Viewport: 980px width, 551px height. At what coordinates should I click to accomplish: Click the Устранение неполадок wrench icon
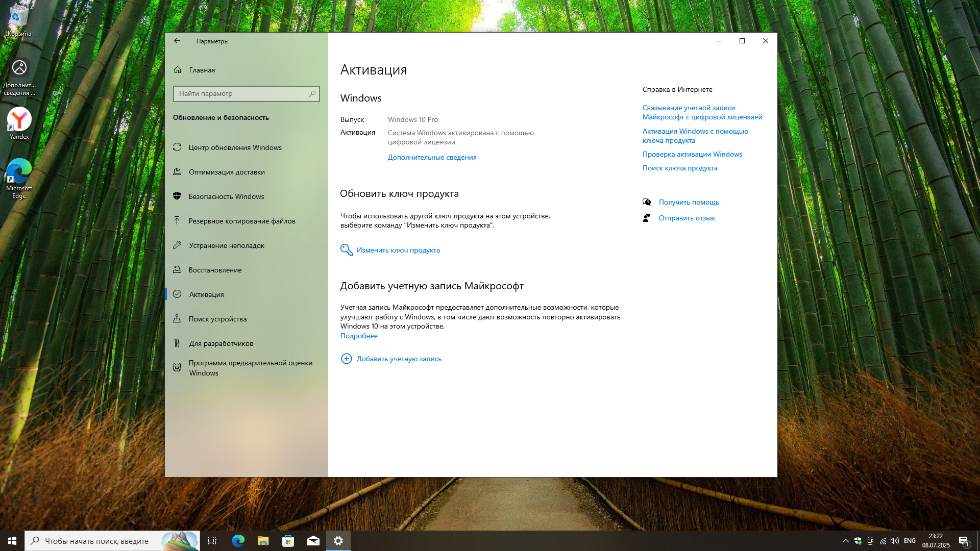177,245
